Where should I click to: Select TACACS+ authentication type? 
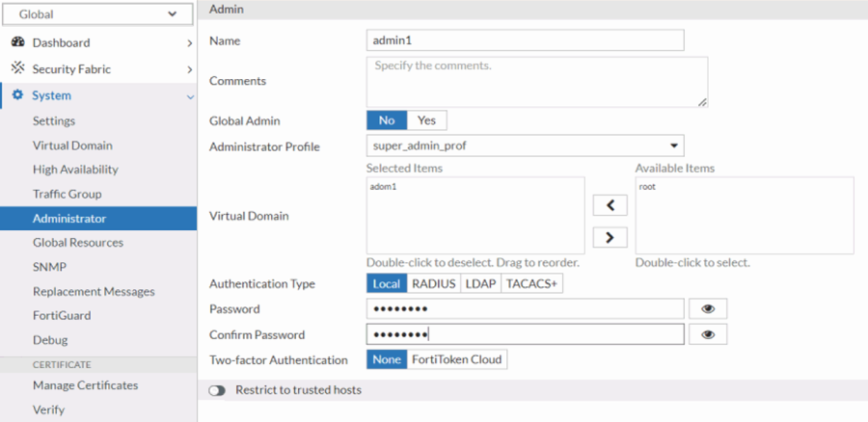click(x=531, y=284)
